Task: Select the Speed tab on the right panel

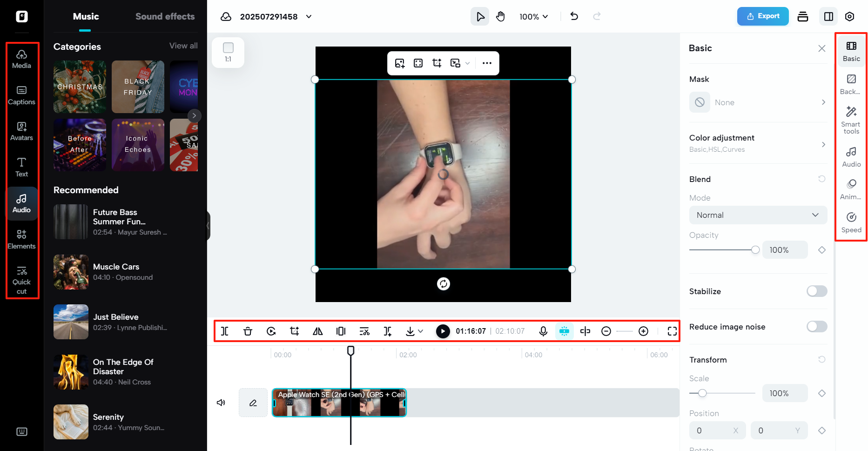Action: click(851, 222)
